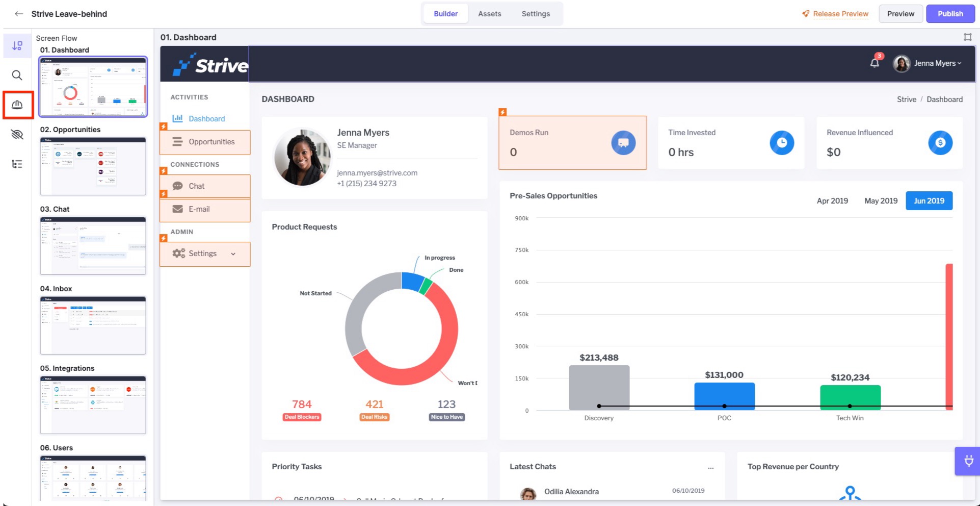Select the highlighted hard-hat builder icon
Screen dimensions: 980x506
[17, 105]
